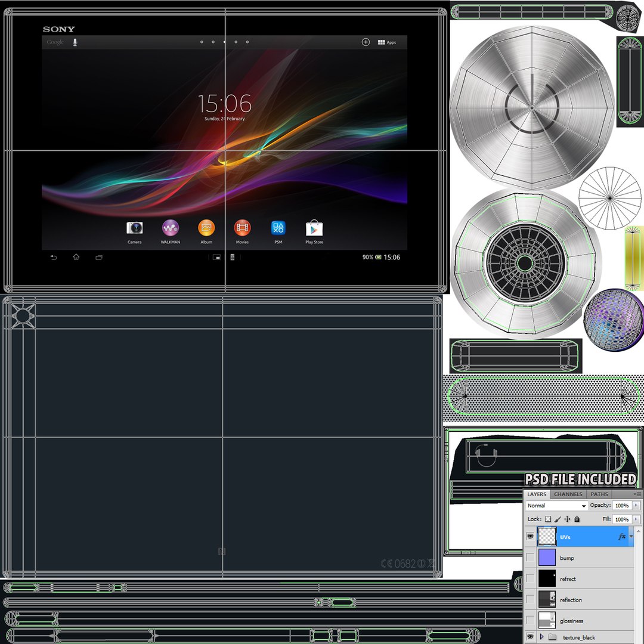644x644 pixels.
Task: Open the WALKMAN app icon
Action: [171, 228]
